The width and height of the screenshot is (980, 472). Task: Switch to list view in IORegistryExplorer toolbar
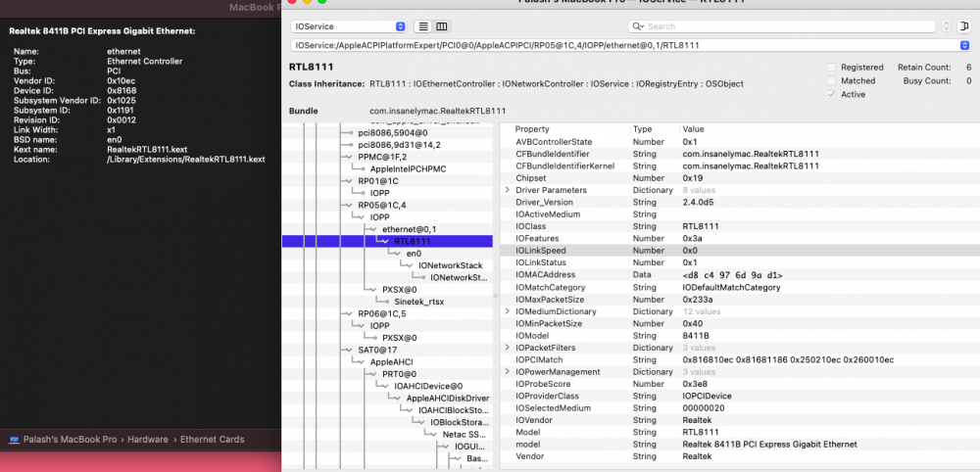tap(423, 26)
